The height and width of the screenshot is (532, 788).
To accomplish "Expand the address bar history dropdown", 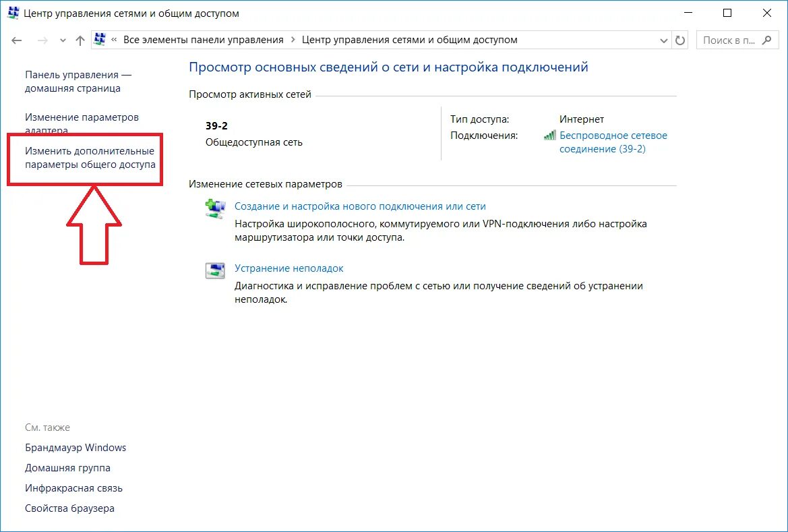I will click(663, 40).
